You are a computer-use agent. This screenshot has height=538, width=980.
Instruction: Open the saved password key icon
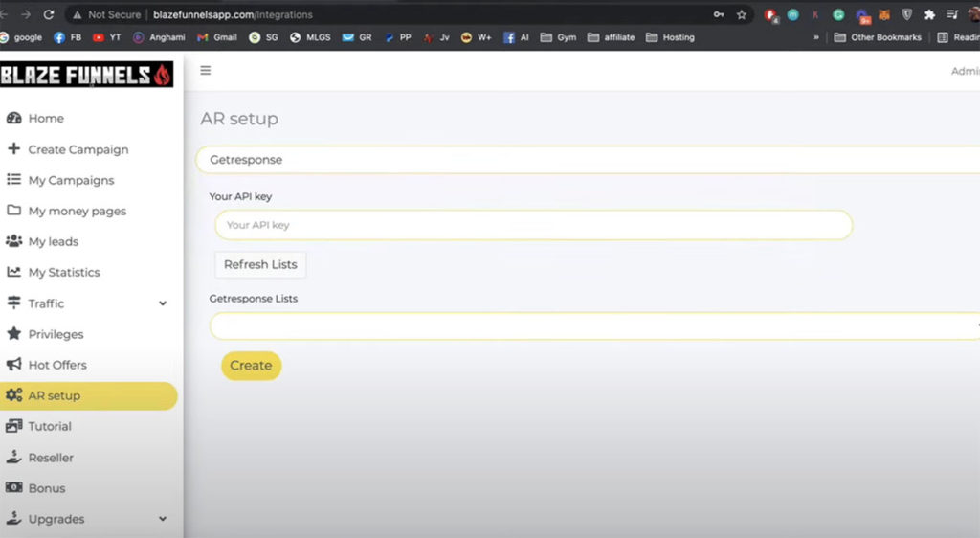[x=719, y=14]
